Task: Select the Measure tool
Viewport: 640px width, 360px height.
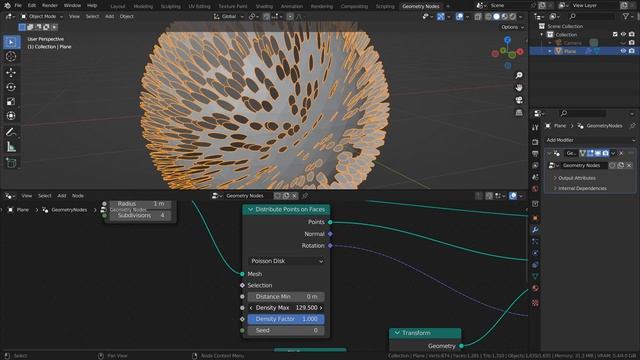Action: (x=11, y=147)
